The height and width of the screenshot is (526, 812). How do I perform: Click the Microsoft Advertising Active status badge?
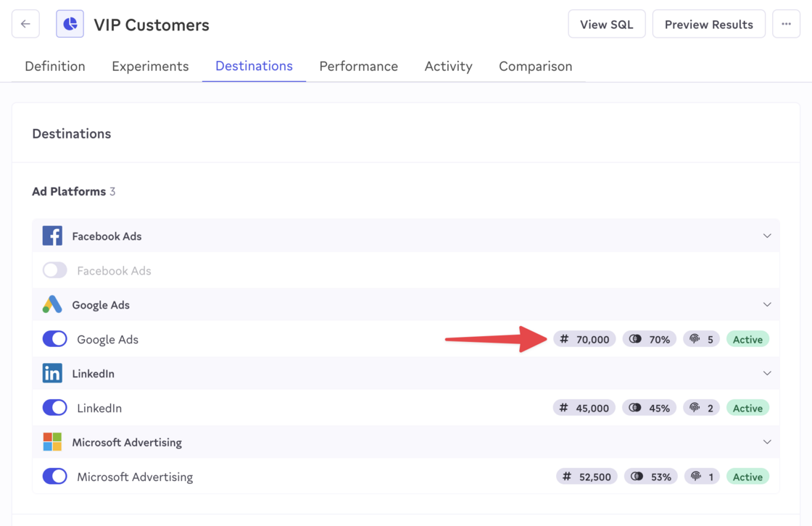click(747, 477)
